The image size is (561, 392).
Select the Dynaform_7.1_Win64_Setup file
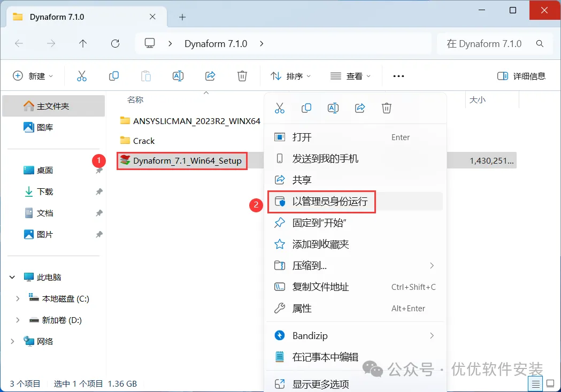[x=181, y=160]
